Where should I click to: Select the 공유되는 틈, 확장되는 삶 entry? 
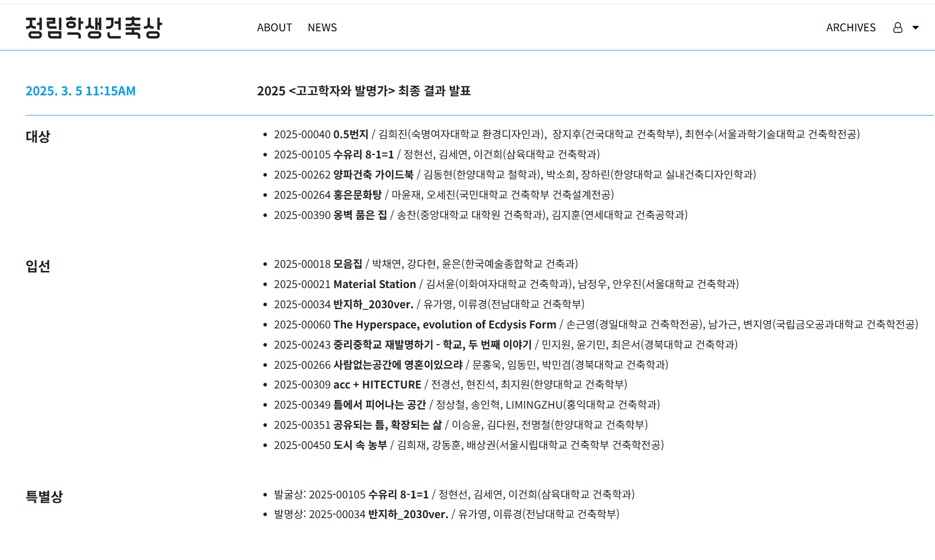pos(461,425)
